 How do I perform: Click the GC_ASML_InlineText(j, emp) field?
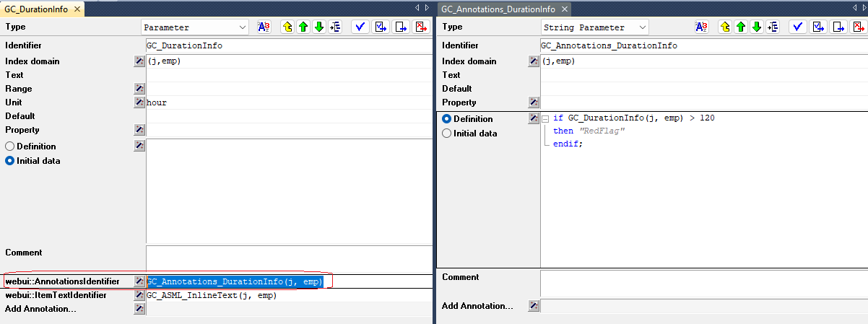289,295
